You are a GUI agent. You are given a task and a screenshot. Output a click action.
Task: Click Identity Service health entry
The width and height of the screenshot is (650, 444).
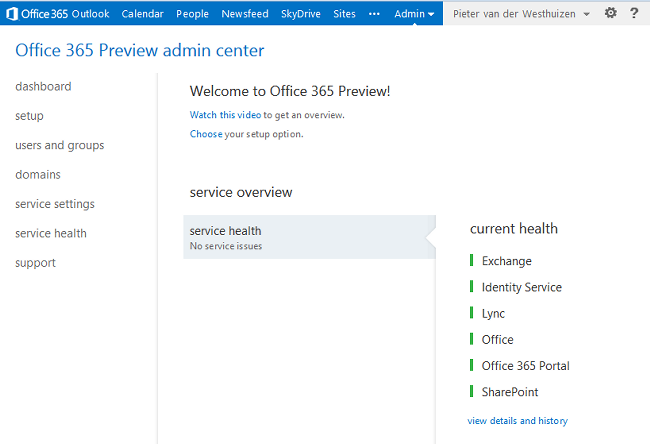pyautogui.click(x=521, y=287)
